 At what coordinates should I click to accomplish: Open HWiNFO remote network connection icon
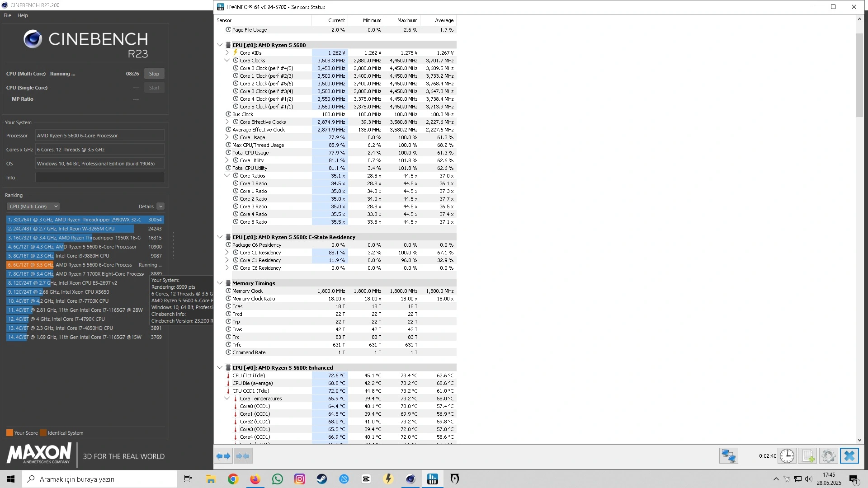[729, 456]
